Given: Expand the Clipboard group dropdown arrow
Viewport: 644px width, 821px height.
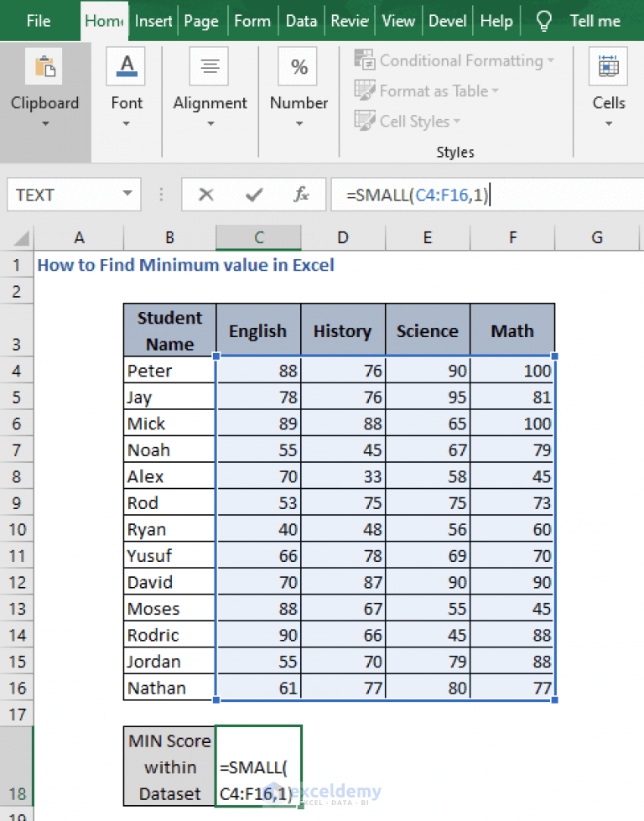Looking at the screenshot, I should coord(45,124).
